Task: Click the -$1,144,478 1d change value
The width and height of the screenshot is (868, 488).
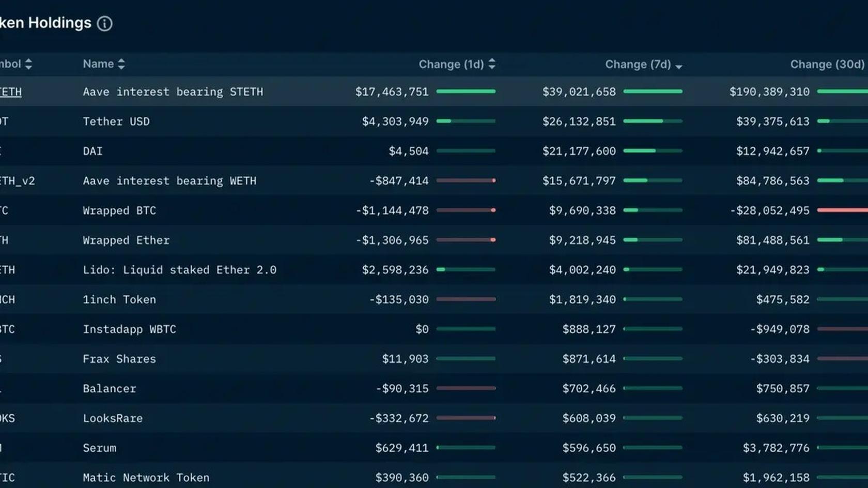Action: click(x=392, y=210)
